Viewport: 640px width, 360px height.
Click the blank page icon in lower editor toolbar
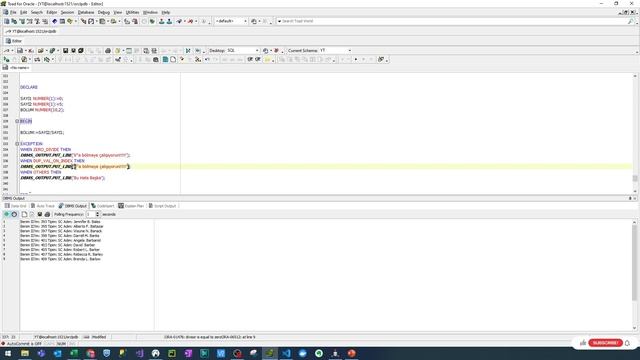pos(173,60)
